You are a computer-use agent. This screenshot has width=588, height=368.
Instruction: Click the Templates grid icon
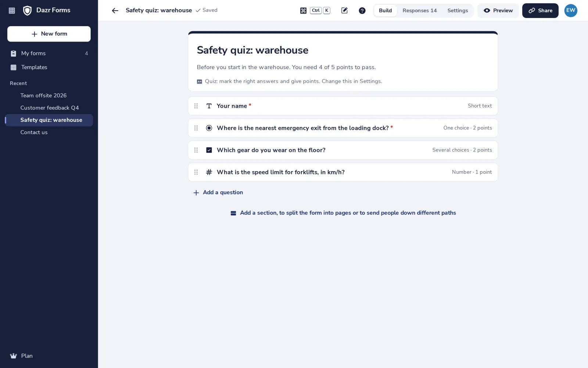coord(14,67)
